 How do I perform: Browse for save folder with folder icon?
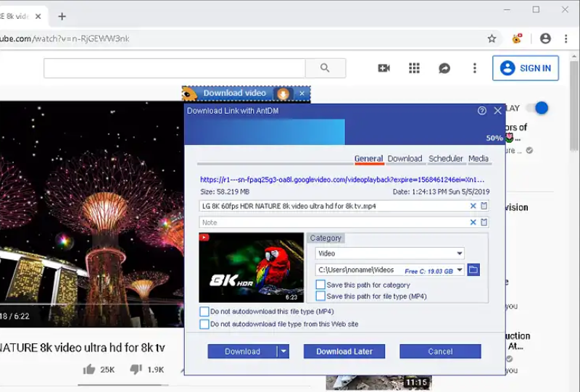pos(473,270)
